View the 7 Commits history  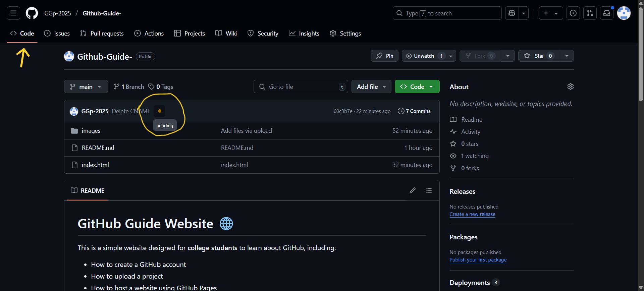[414, 111]
